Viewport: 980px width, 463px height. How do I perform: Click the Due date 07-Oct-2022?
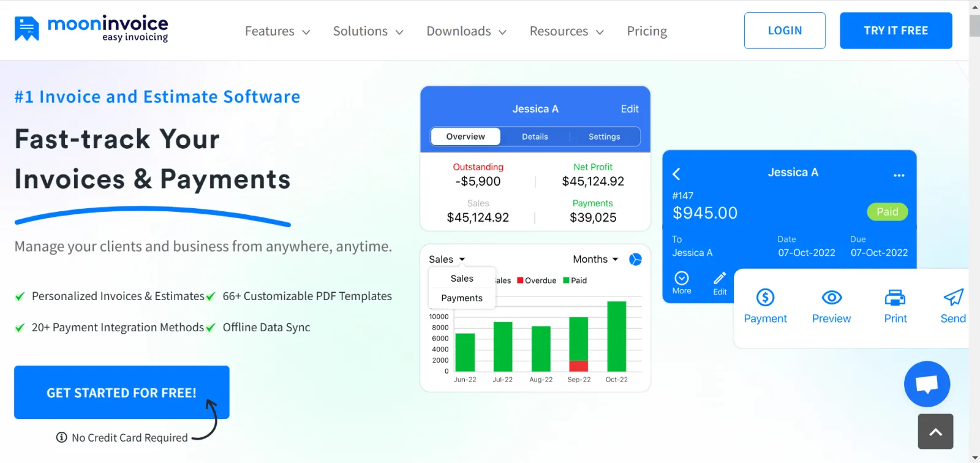tap(879, 252)
